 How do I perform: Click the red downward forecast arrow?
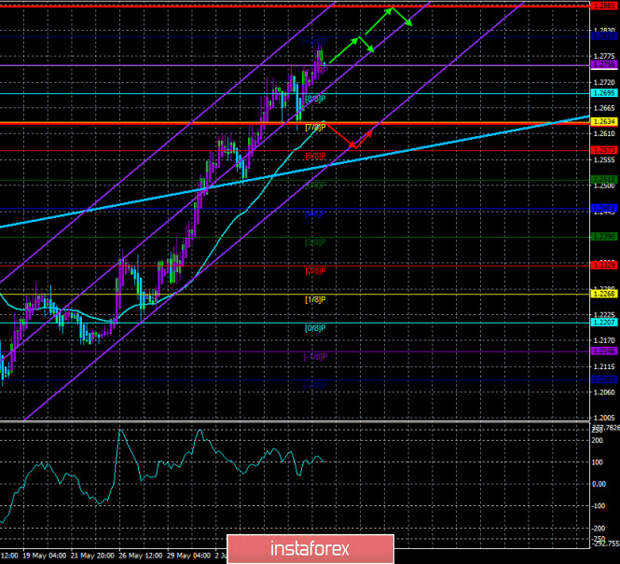(x=339, y=137)
